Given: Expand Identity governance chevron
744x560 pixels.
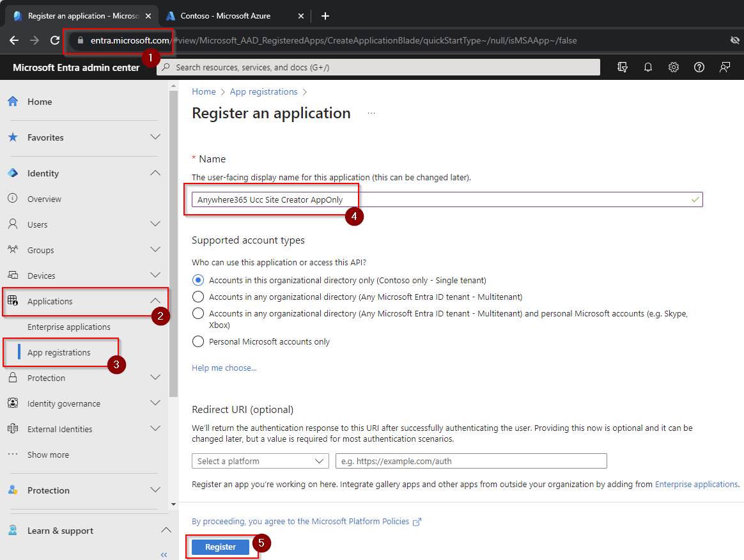Looking at the screenshot, I should pyautogui.click(x=155, y=403).
